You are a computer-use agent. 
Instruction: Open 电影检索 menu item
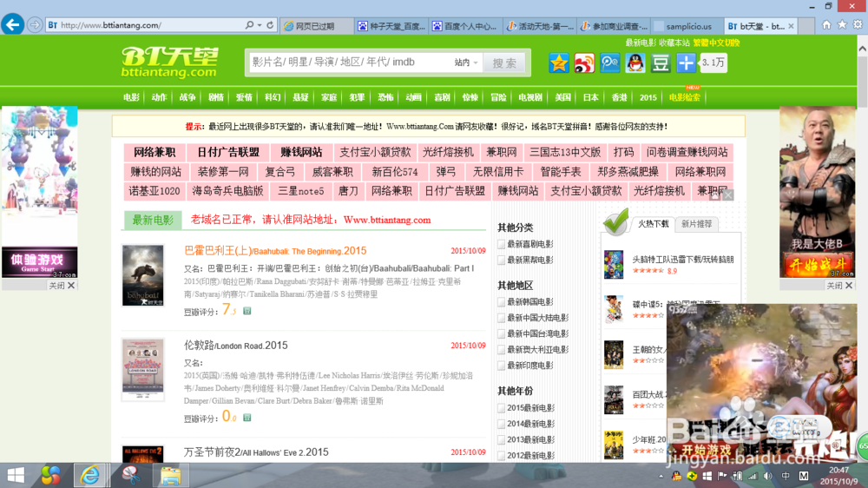tap(684, 97)
